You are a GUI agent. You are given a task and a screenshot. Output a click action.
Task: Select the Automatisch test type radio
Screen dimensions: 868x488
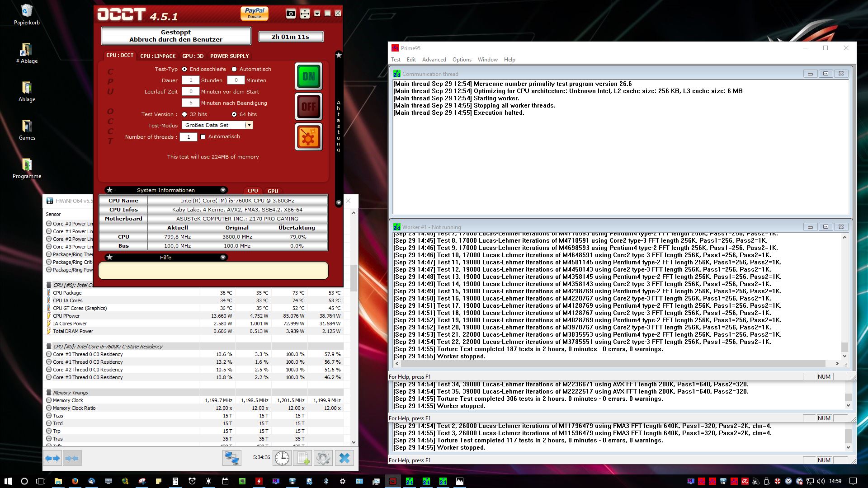coord(234,69)
